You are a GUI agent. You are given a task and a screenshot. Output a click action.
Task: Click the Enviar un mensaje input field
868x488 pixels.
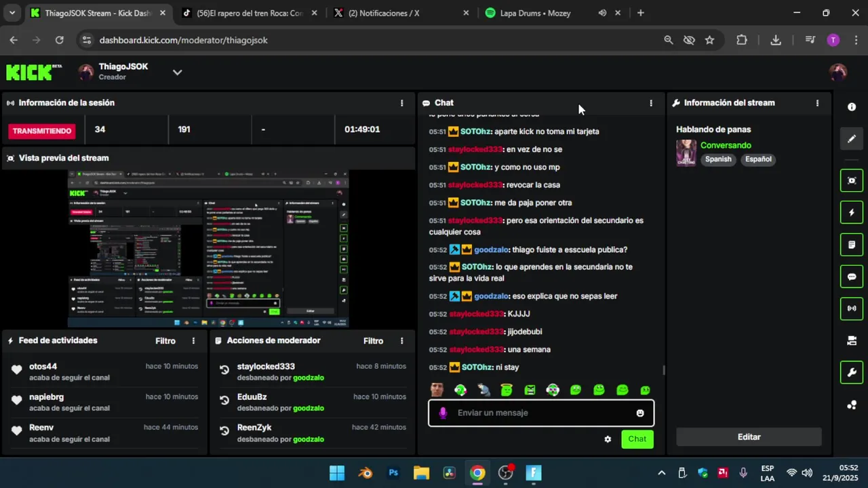(541, 413)
